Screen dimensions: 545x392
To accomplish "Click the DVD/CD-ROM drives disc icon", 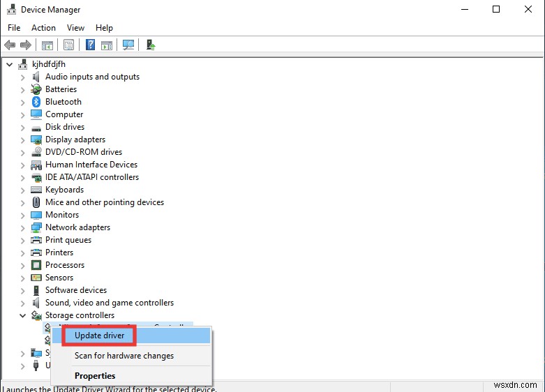I will point(36,152).
